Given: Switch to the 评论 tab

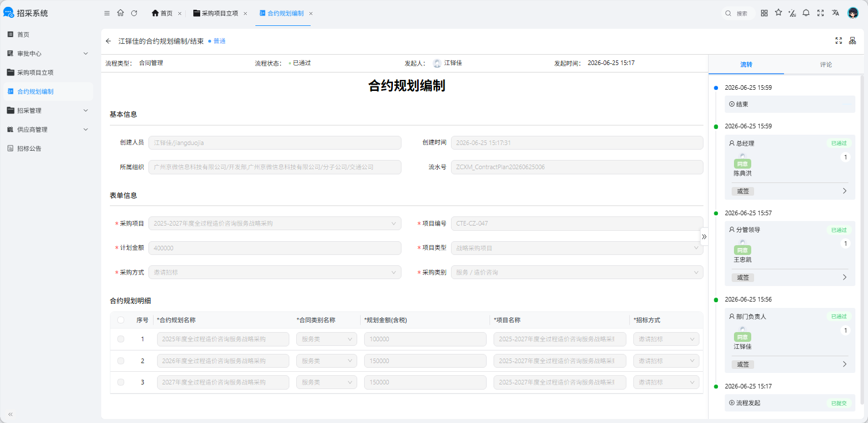Looking at the screenshot, I should point(825,64).
